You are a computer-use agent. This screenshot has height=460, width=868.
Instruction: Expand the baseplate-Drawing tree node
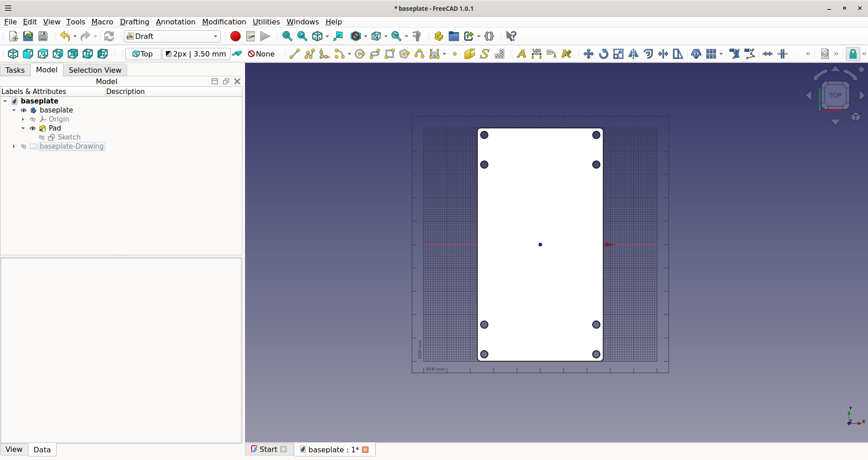(x=14, y=146)
